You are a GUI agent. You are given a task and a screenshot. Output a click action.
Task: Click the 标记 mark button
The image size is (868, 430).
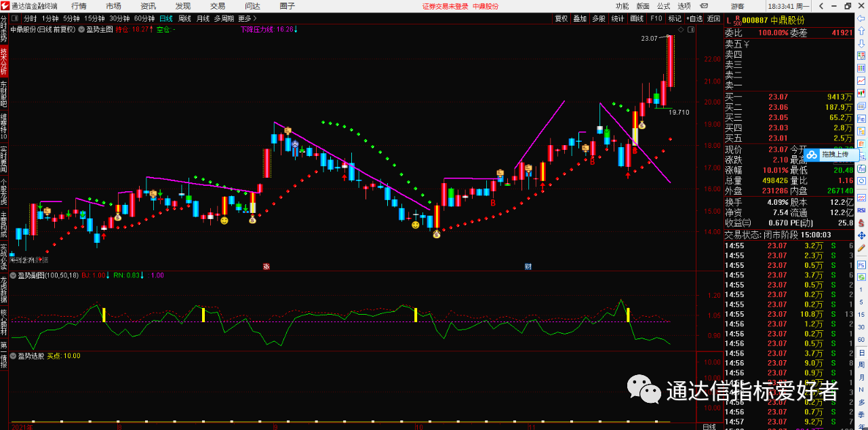coord(675,19)
